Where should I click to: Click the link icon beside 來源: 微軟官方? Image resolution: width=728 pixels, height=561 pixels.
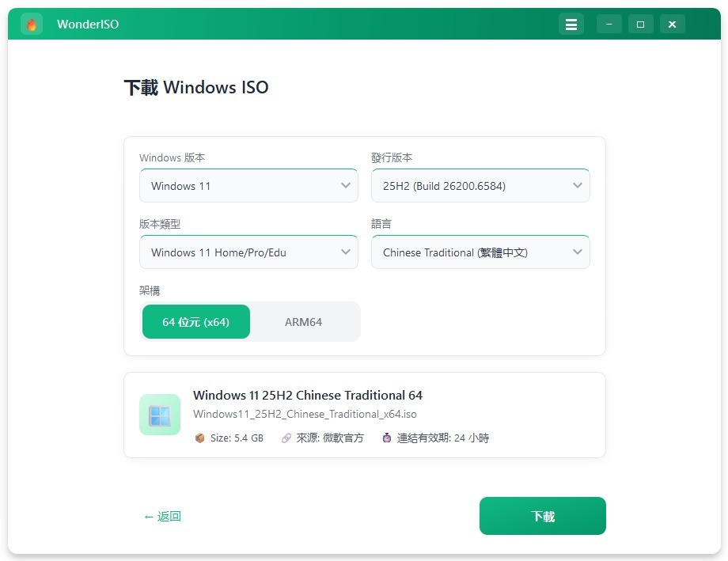click(x=286, y=438)
